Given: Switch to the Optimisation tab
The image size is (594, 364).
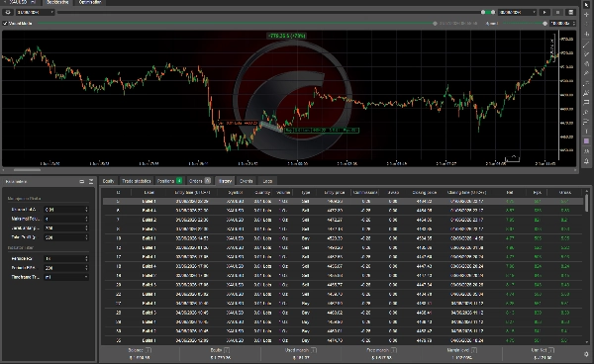Looking at the screenshot, I should [x=90, y=2].
